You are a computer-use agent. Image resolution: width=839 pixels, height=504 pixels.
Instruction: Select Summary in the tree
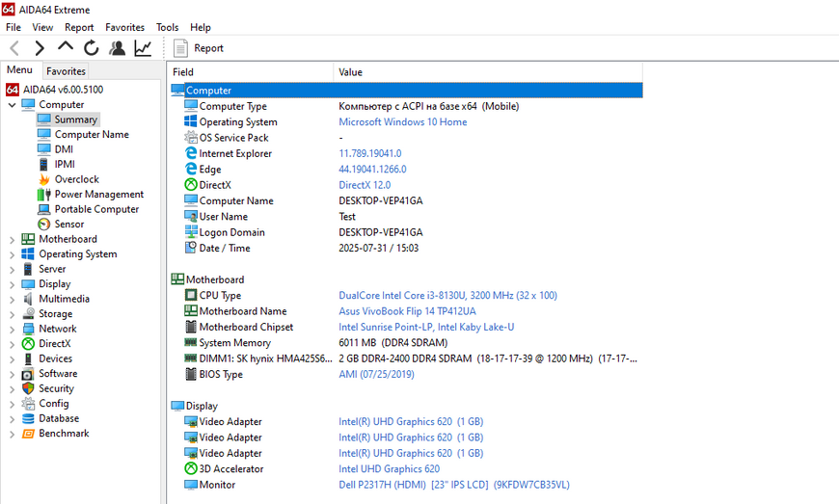75,119
